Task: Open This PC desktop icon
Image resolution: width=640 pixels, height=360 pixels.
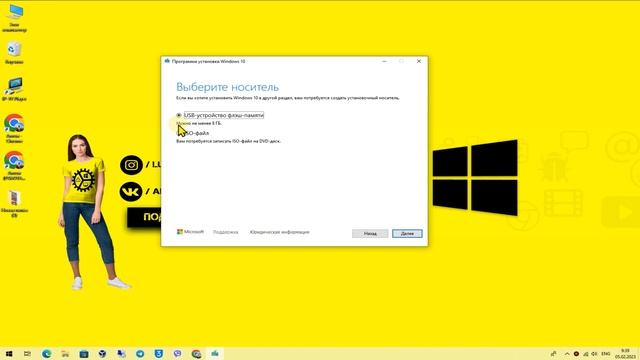Action: [x=14, y=18]
